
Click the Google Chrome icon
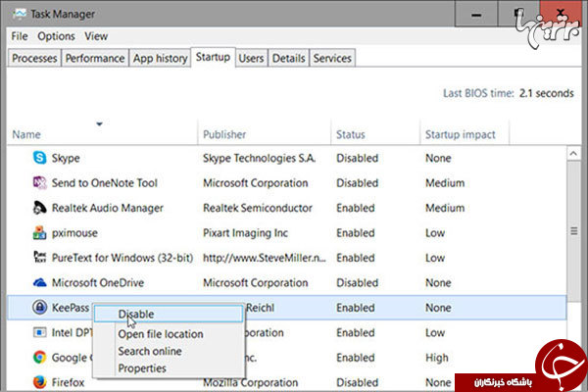[x=39, y=357]
